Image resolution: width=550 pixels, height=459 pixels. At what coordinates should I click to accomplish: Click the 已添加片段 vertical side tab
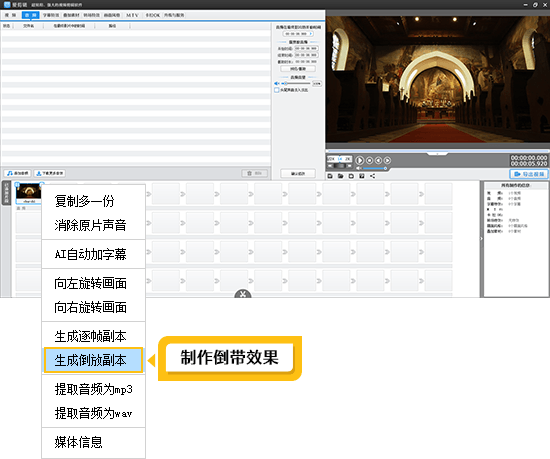click(x=6, y=193)
